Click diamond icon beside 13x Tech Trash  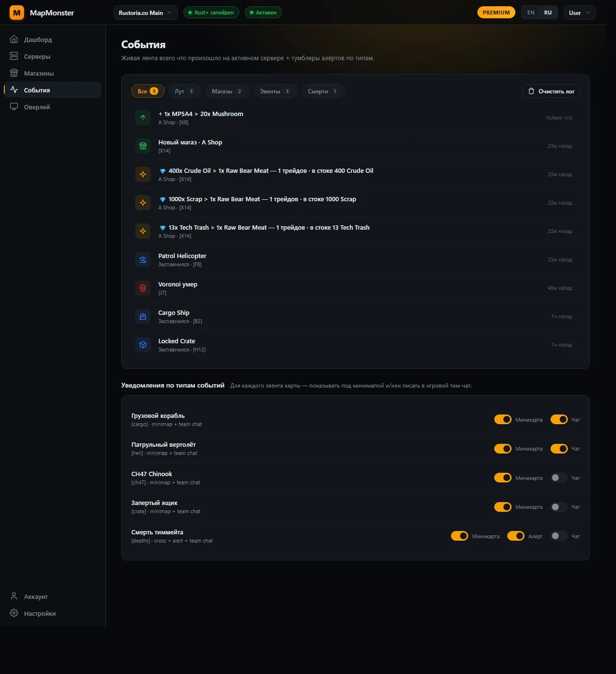coord(163,228)
